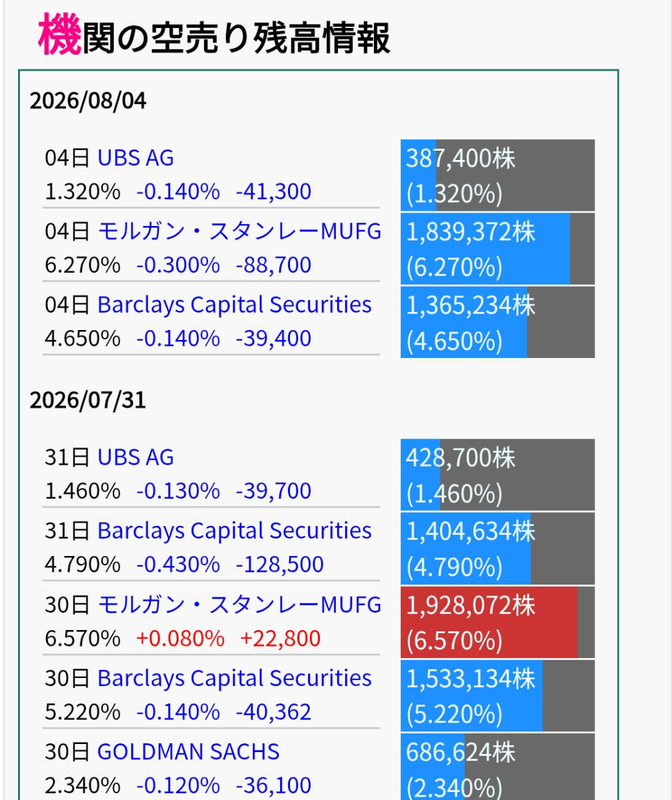Click the 387,400株 balance bar
Screen dimensions: 672x800
[x=497, y=175]
